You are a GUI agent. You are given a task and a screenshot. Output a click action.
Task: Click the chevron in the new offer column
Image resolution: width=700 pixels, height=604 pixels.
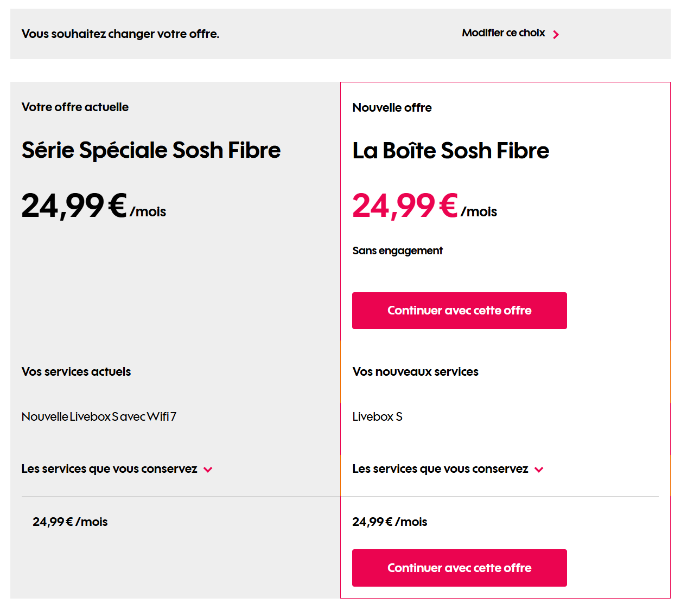pos(539,470)
